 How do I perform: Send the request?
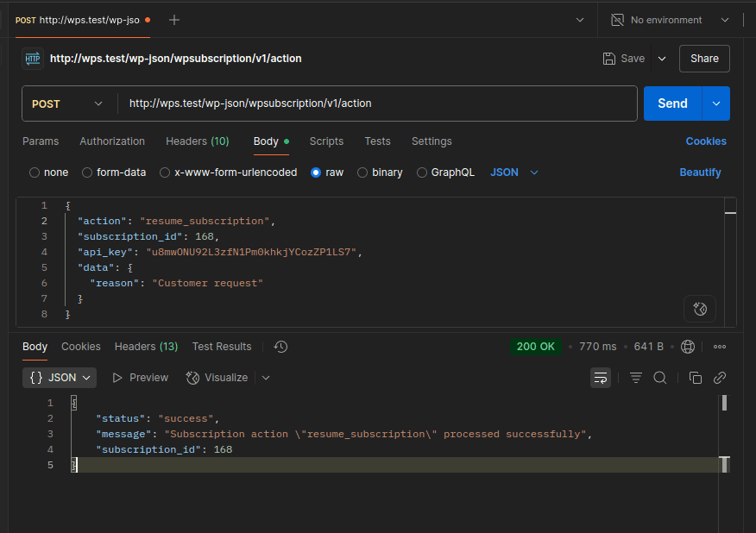(x=672, y=103)
